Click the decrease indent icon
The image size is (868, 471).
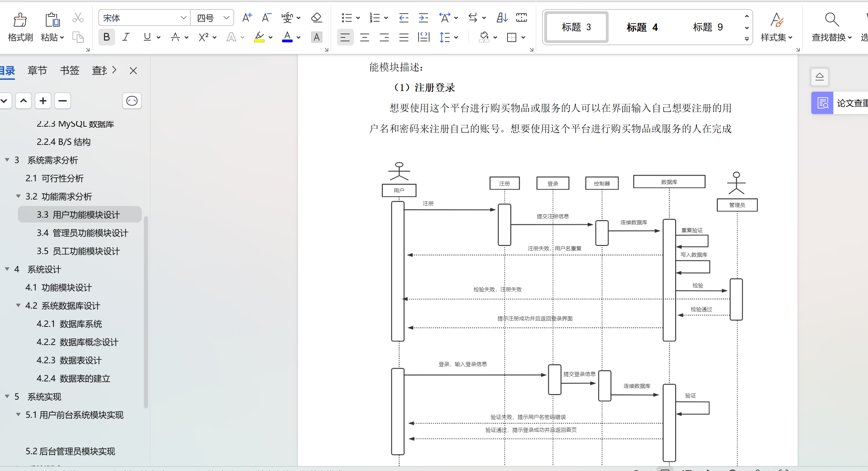(x=404, y=17)
